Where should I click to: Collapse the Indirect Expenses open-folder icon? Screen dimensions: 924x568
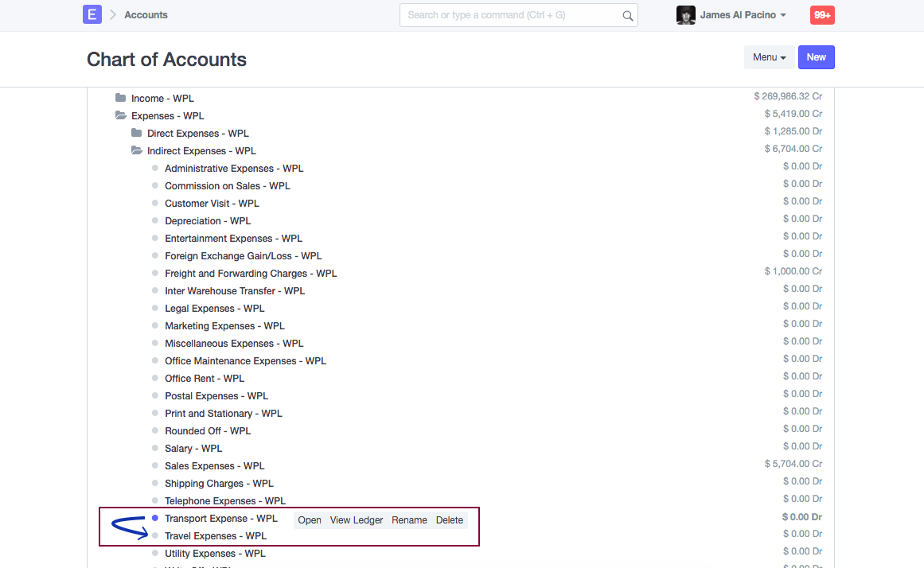pyautogui.click(x=137, y=150)
